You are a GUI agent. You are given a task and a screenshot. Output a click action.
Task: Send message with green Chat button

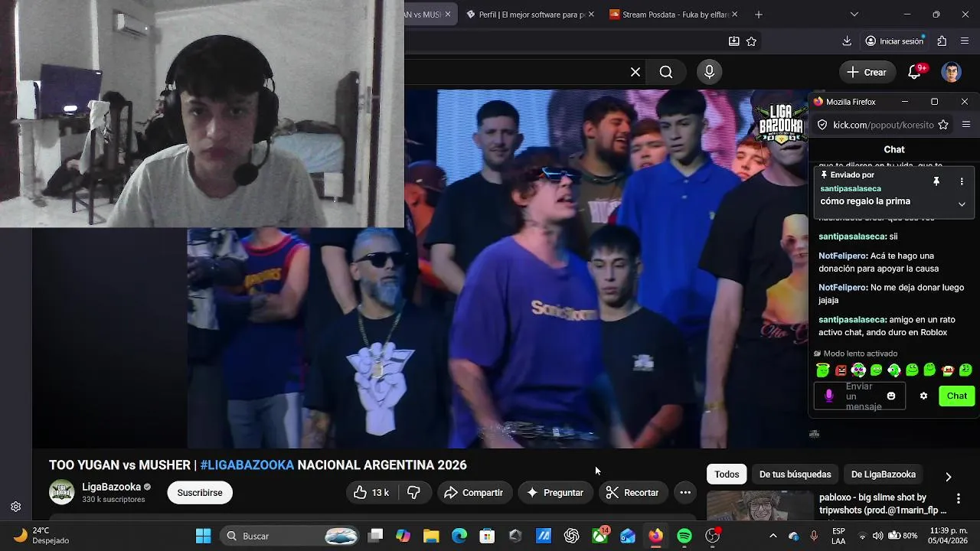click(x=957, y=396)
